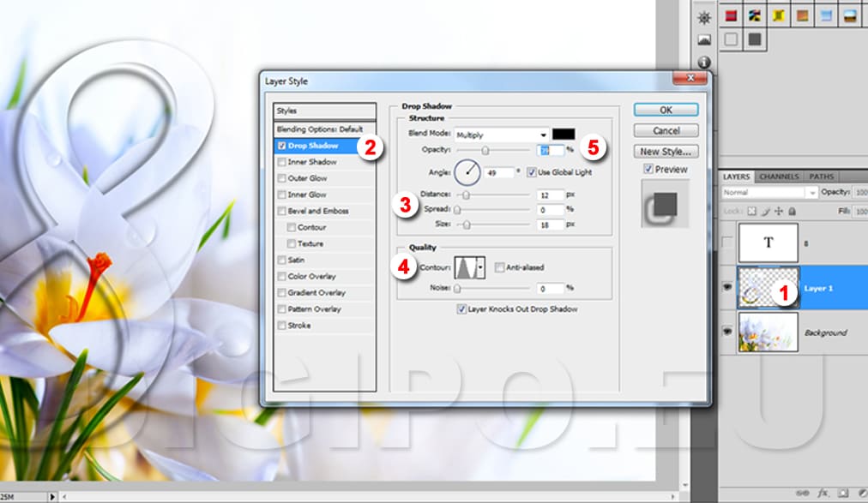The width and height of the screenshot is (868, 503).
Task: Click the add layer mask icon
Action: point(843,494)
